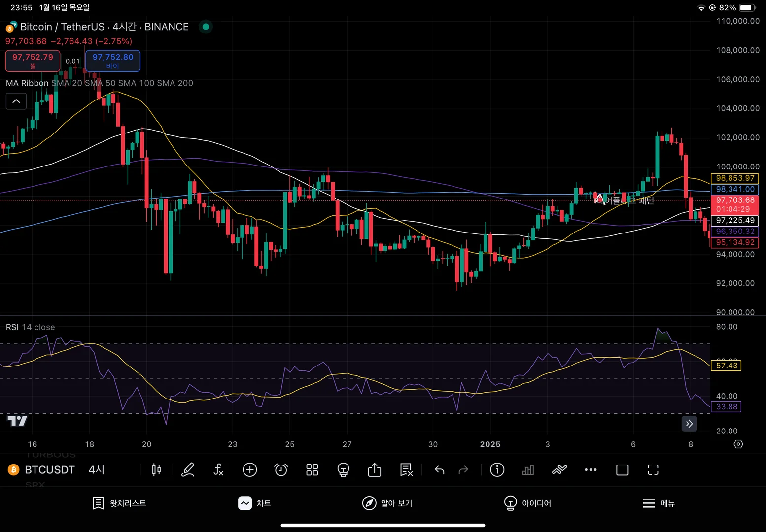Viewport: 766px width, 532px height.
Task: Switch to the 왓치리스트 tab
Action: (120, 503)
